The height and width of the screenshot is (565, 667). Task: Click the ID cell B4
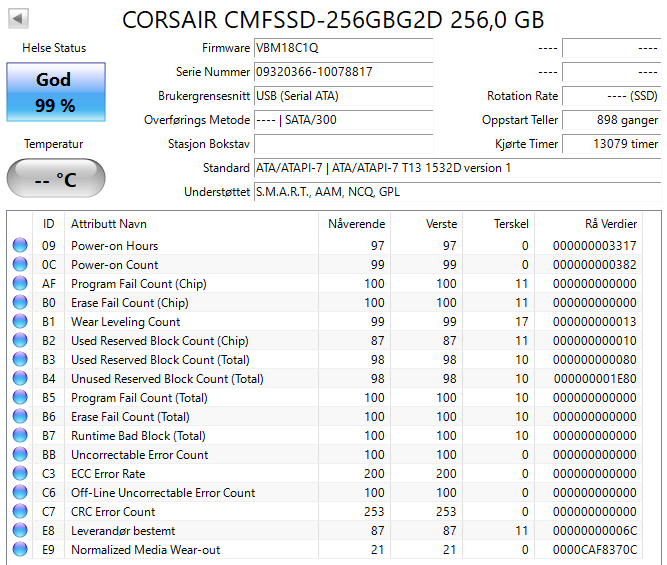point(48,379)
